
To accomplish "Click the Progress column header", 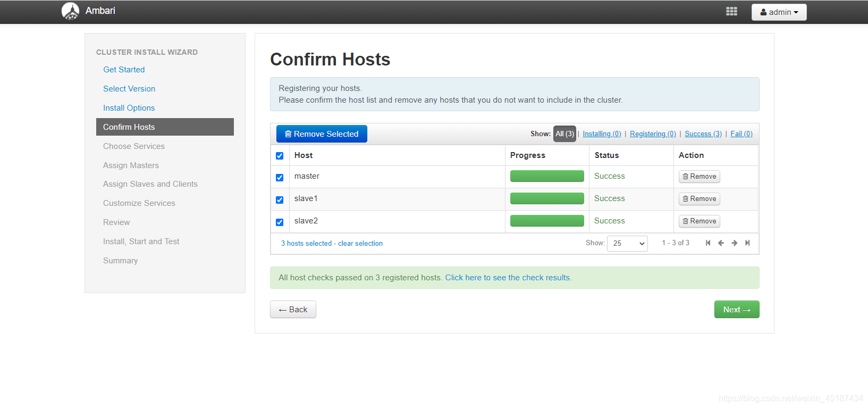I will [x=528, y=155].
